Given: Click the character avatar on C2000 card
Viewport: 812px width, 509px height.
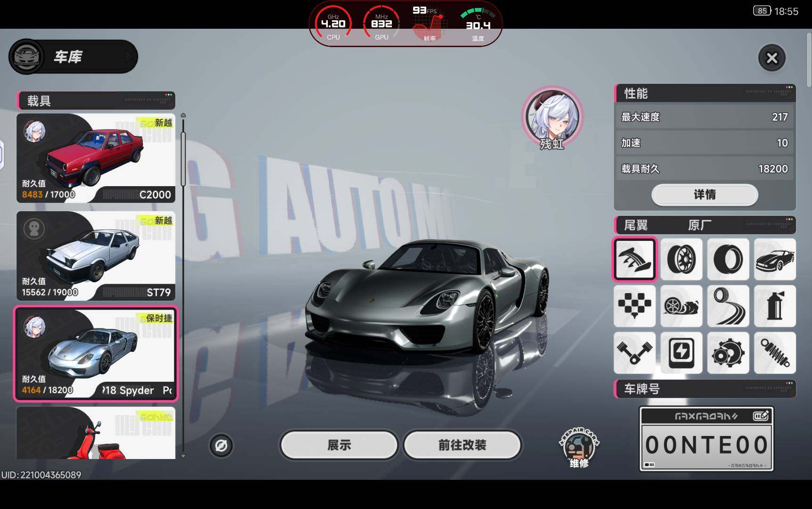Looking at the screenshot, I should [34, 131].
